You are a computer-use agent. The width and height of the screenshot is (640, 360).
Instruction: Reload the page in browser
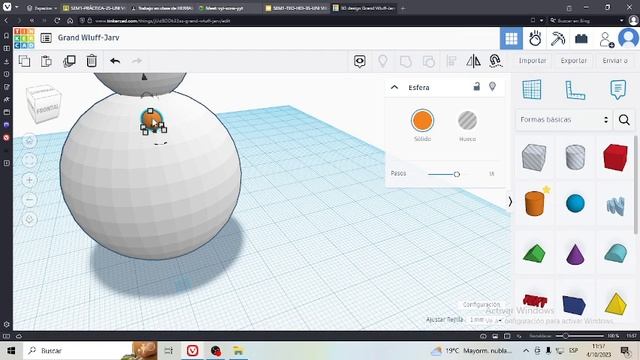coord(57,20)
